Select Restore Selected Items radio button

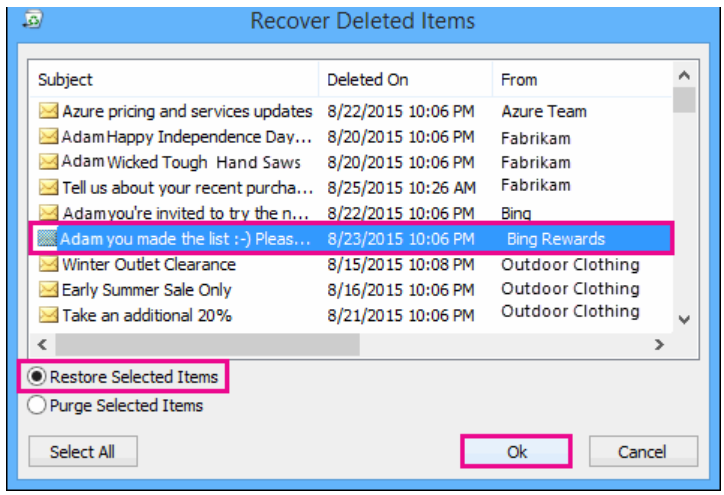click(x=36, y=377)
